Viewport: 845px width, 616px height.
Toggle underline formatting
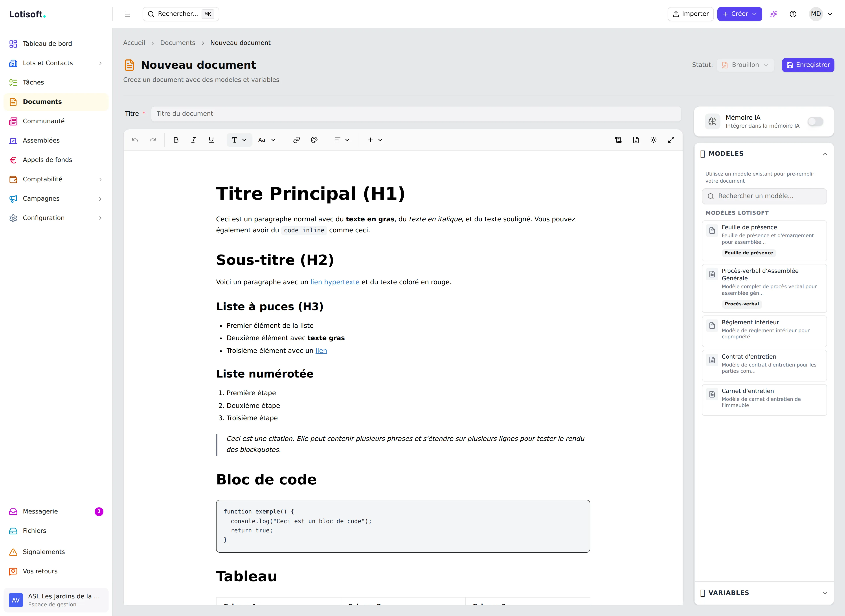[211, 140]
